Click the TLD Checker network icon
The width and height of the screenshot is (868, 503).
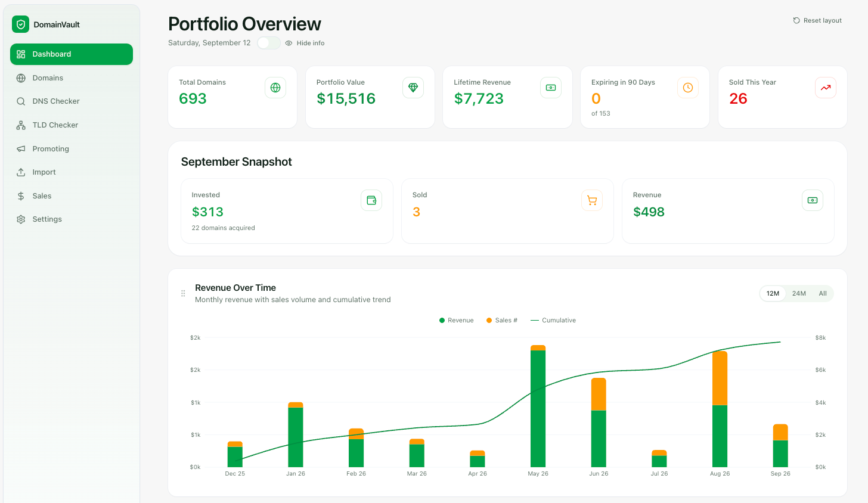[21, 125]
